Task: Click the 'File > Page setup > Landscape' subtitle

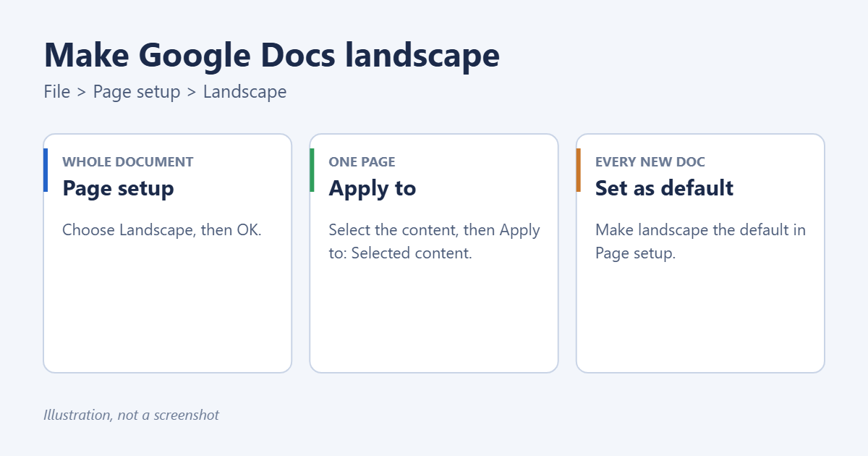Action: click(165, 92)
